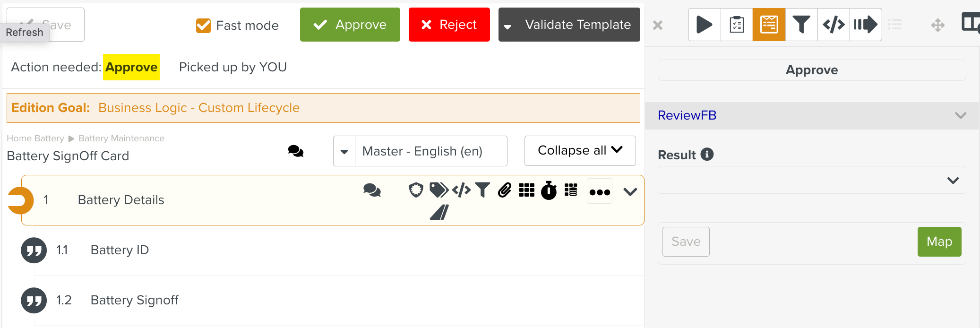Click the play icon in the toolbar
The height and width of the screenshot is (328, 980).
pos(705,25)
